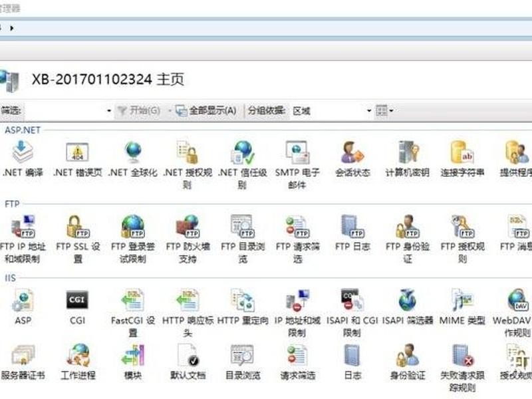Open 失败请求跟踪规则
This screenshot has width=532, height=399.
click(462, 368)
